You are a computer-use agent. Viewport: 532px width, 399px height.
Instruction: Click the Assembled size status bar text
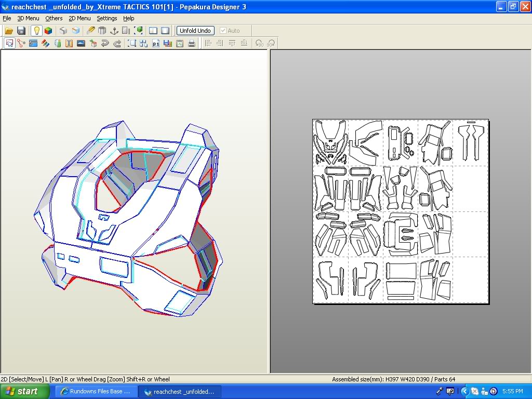pos(394,379)
